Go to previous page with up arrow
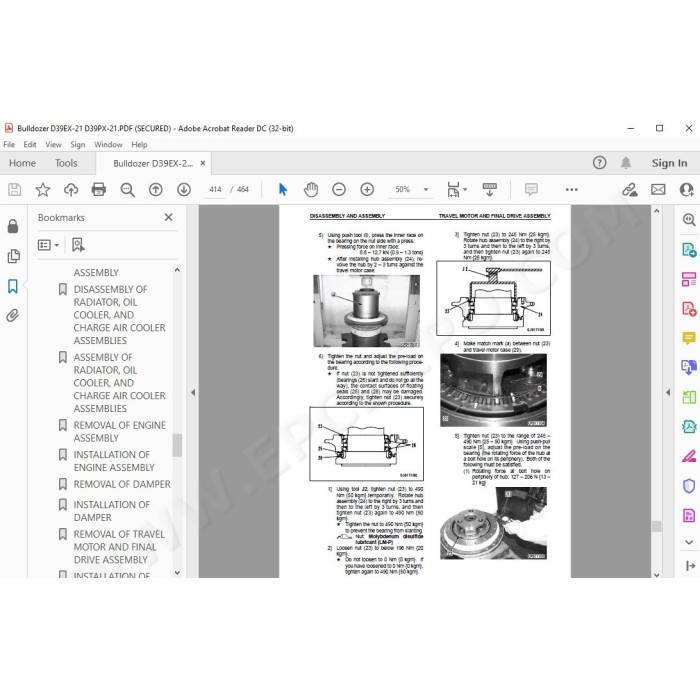Screen dimensions: 700x700 (155, 190)
